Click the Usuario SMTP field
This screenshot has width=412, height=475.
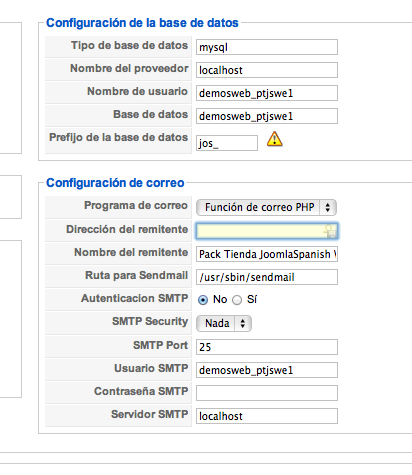267,370
